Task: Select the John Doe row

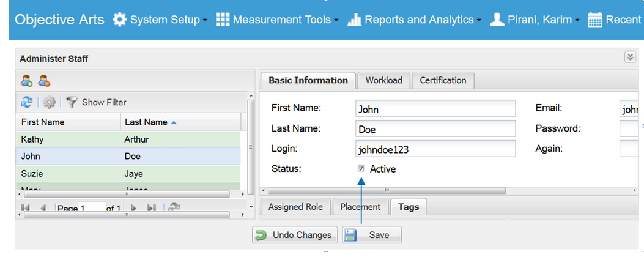Action: coord(128,157)
